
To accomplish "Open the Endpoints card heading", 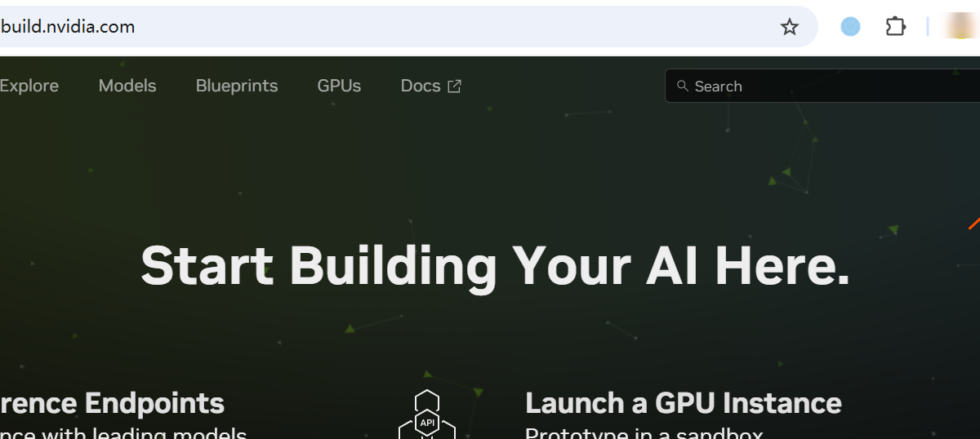I will click(112, 403).
